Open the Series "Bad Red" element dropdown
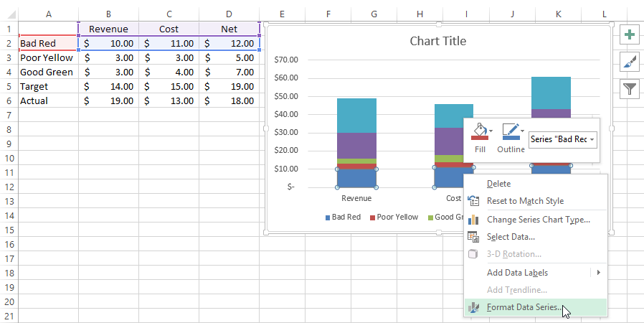The image size is (644, 323). (562, 139)
